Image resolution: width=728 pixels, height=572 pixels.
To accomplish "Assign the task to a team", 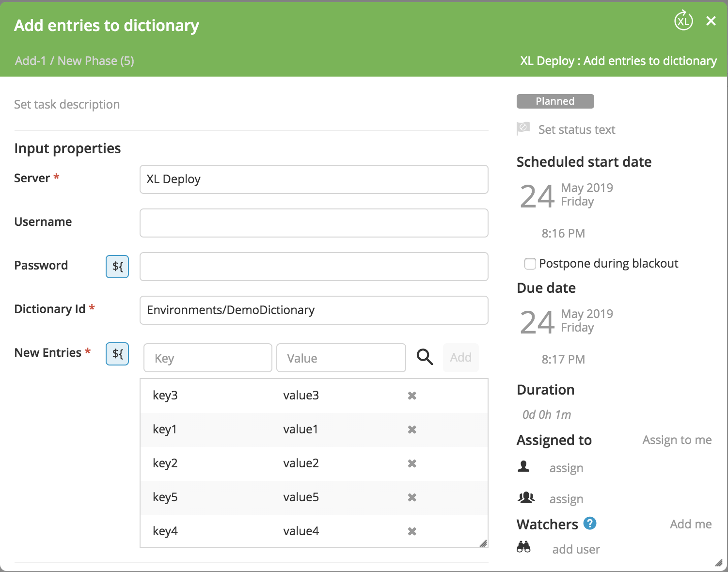I will coord(566,499).
